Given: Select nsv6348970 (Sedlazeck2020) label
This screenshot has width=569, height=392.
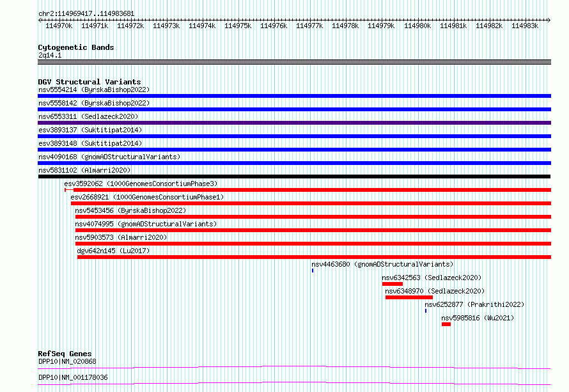Looking at the screenshot, I should 435,291.
